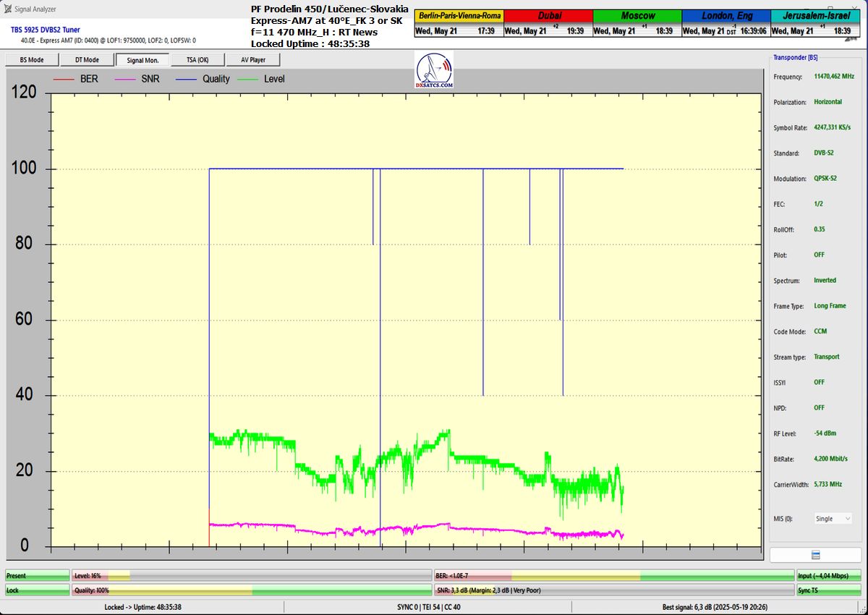Click the Quality 100% progress bar

[252, 590]
